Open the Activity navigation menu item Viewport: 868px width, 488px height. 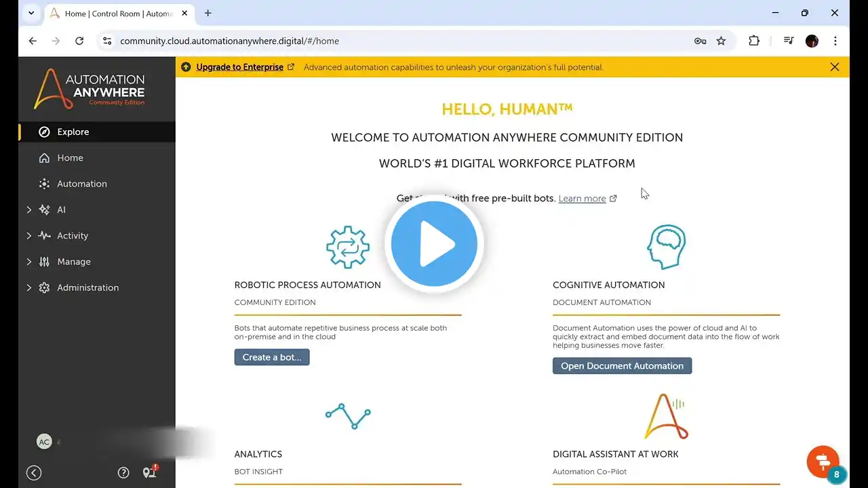click(x=97, y=236)
